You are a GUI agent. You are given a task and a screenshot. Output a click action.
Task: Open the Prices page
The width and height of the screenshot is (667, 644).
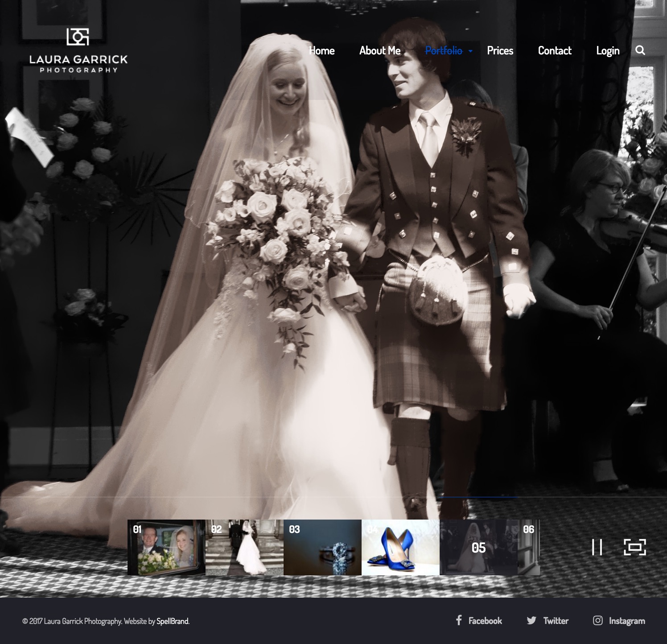[x=500, y=51]
